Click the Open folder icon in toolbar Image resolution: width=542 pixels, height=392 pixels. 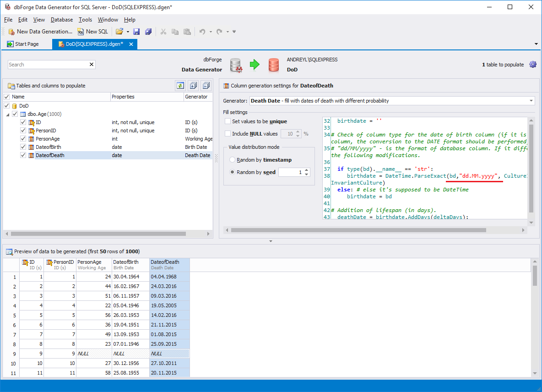click(x=119, y=32)
